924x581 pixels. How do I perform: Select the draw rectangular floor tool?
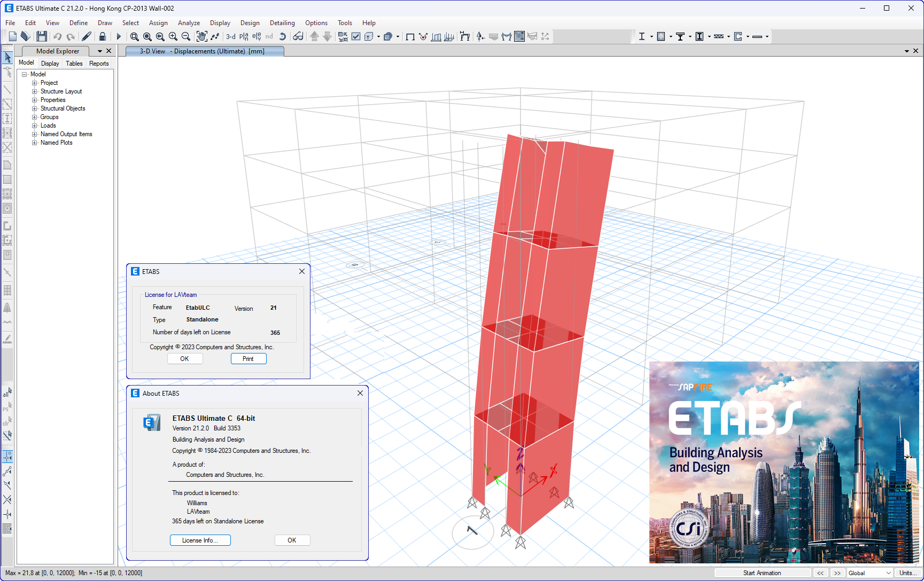(x=7, y=179)
